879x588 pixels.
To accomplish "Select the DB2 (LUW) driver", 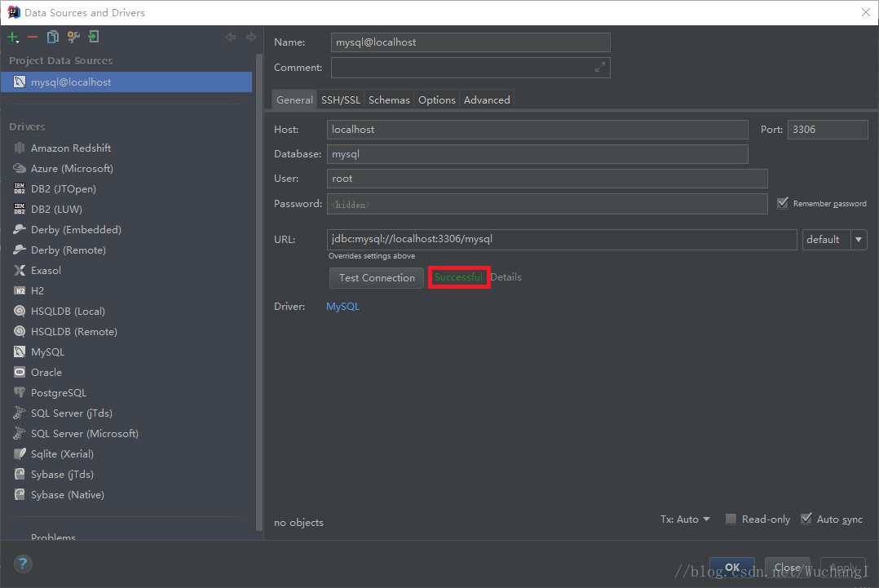I will (56, 209).
